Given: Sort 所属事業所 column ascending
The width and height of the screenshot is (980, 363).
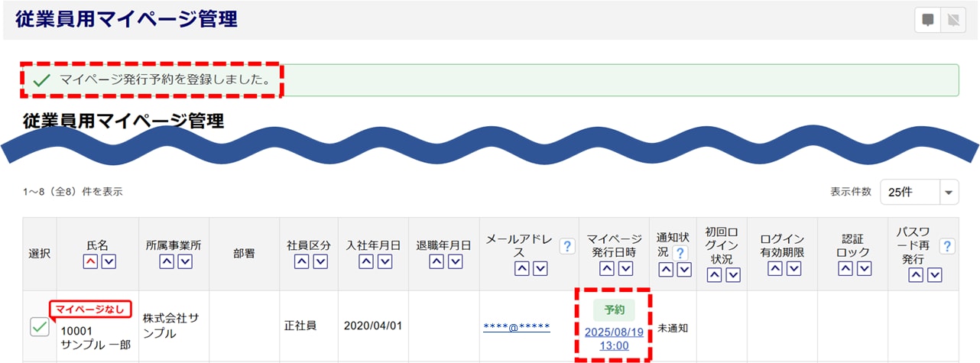Looking at the screenshot, I should pos(166,262).
